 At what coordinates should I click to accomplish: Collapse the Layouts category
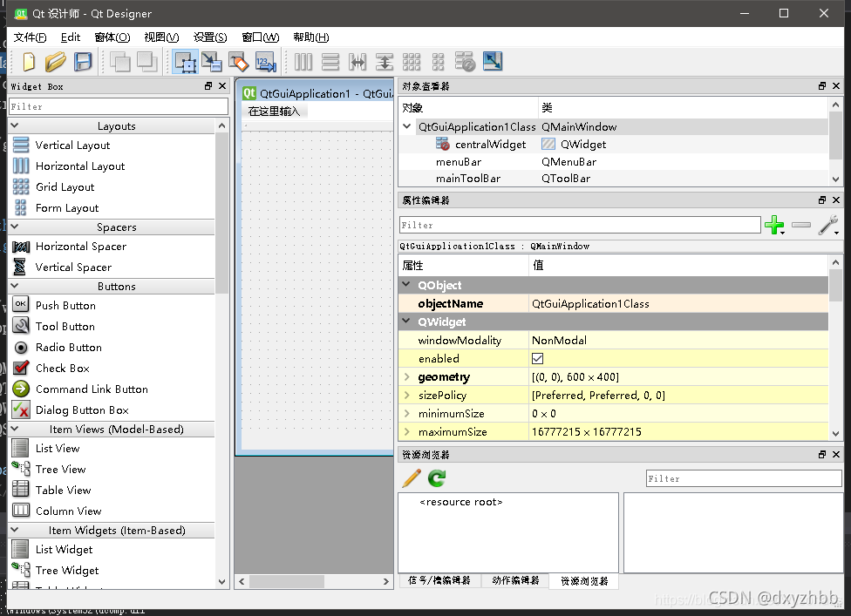click(15, 125)
